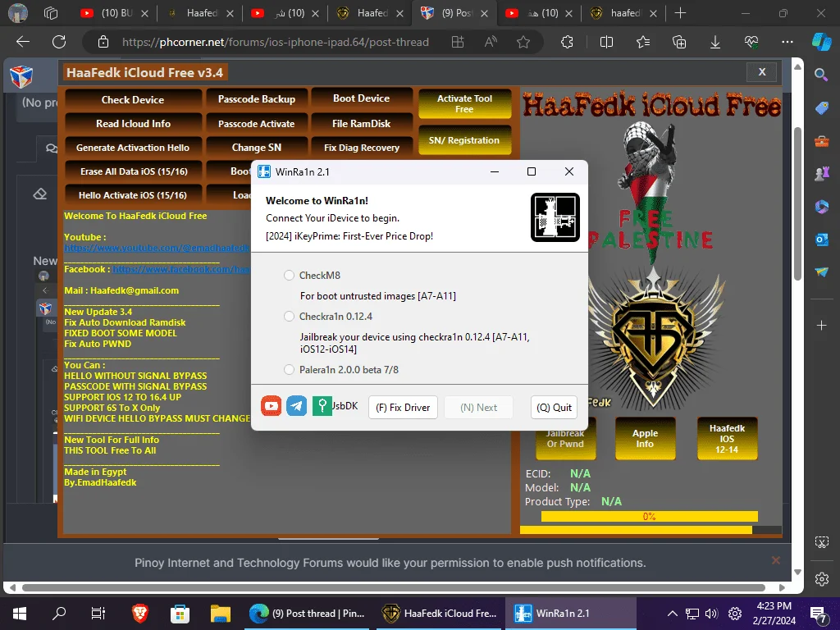Switch to the (10) BU YouTube tab
The width and height of the screenshot is (840, 630).
pyautogui.click(x=114, y=13)
